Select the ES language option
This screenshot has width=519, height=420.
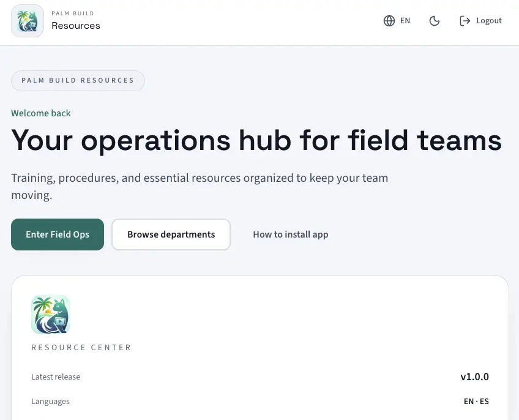(x=483, y=401)
